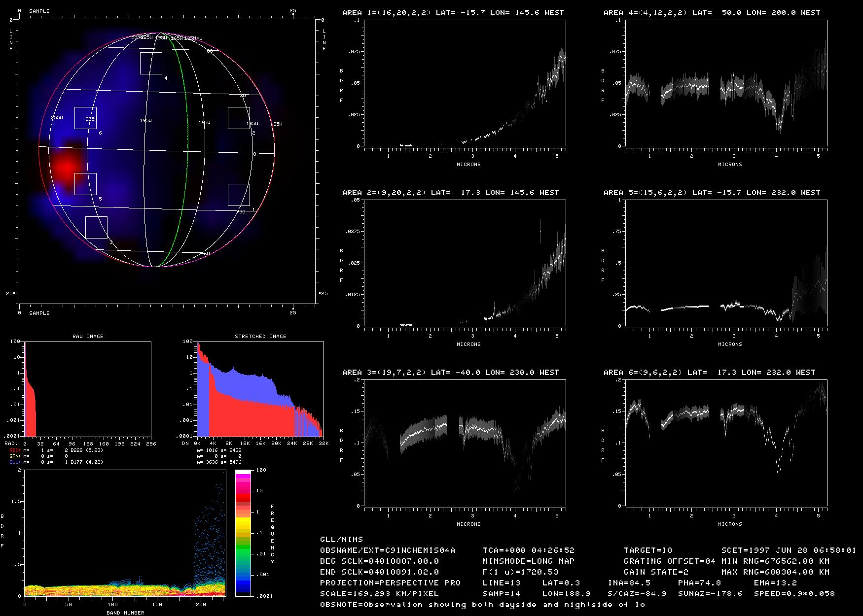Click the STRETCHED IMAGE histogram
Image resolution: width=863 pixels, height=616 pixels.
[x=260, y=389]
